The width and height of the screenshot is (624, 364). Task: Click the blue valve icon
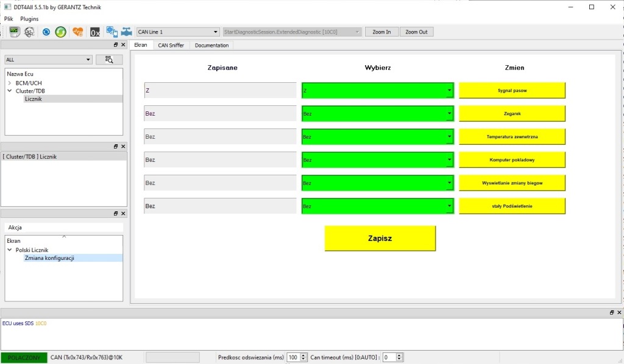pyautogui.click(x=127, y=32)
